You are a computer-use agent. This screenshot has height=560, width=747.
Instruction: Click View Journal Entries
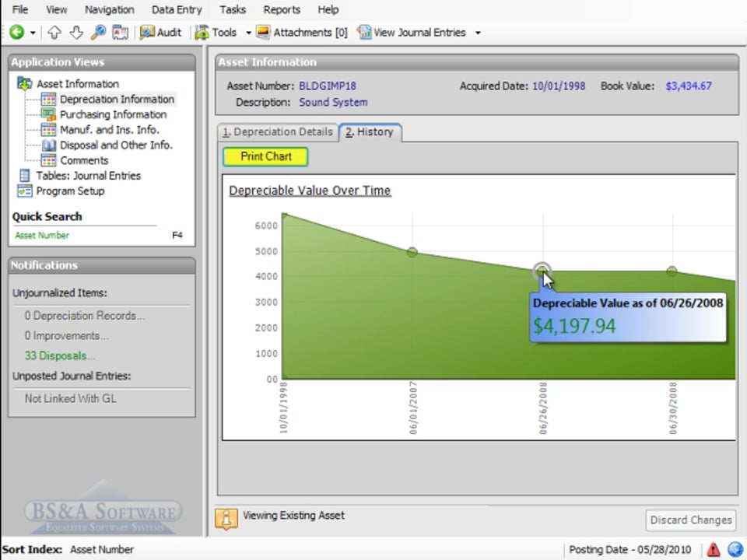412,33
